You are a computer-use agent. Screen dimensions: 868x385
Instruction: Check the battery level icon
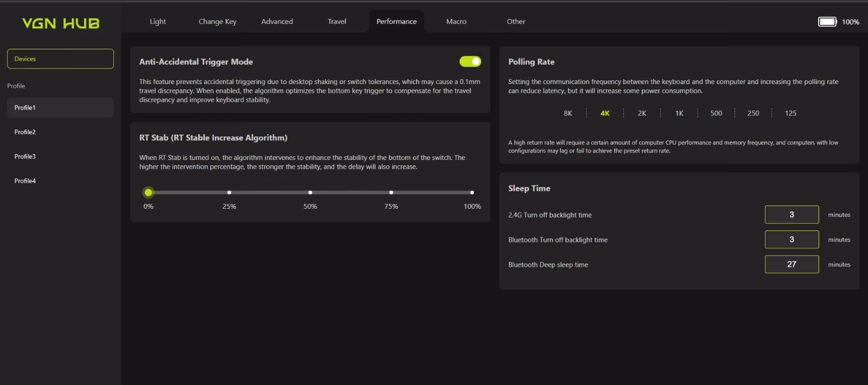pos(827,22)
